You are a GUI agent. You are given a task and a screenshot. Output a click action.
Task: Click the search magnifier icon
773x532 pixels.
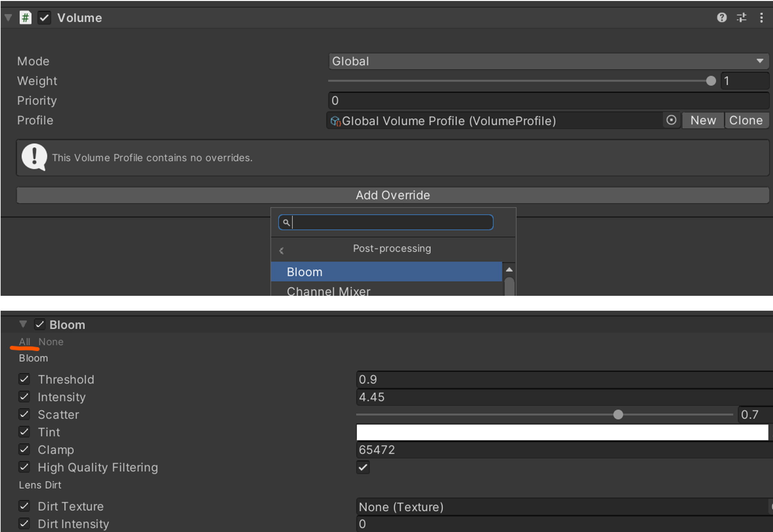click(286, 222)
